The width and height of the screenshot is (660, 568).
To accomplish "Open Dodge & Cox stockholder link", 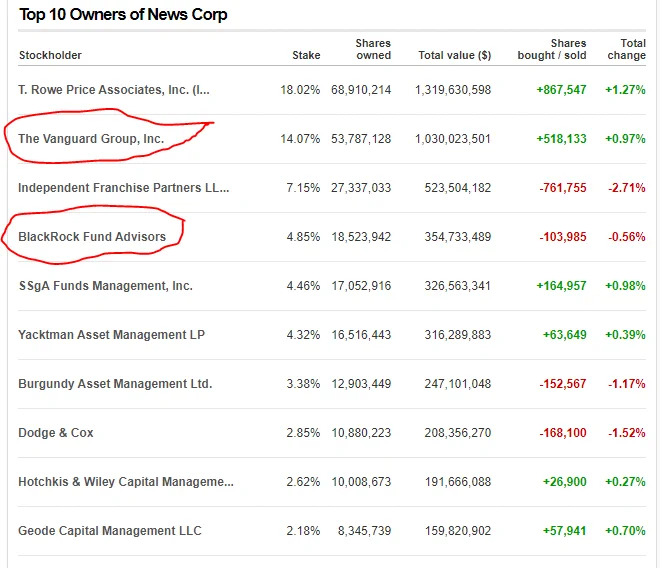I will point(56,433).
